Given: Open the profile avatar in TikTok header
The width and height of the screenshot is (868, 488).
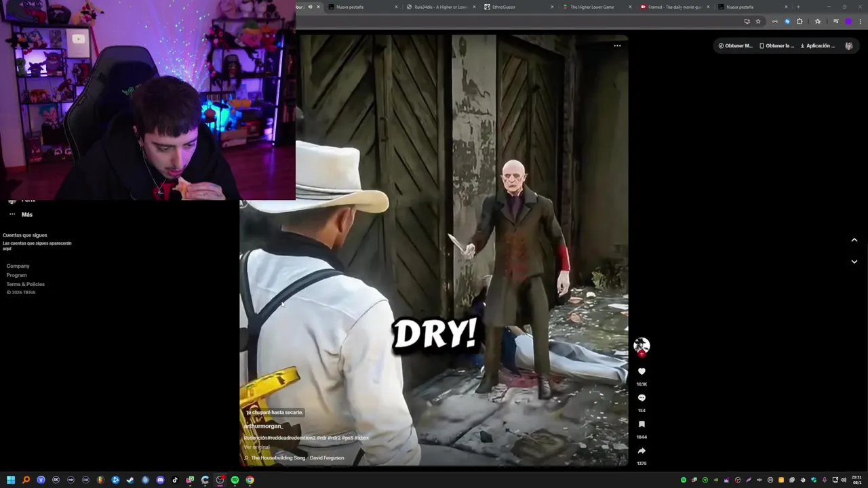Looking at the screenshot, I should pos(849,45).
